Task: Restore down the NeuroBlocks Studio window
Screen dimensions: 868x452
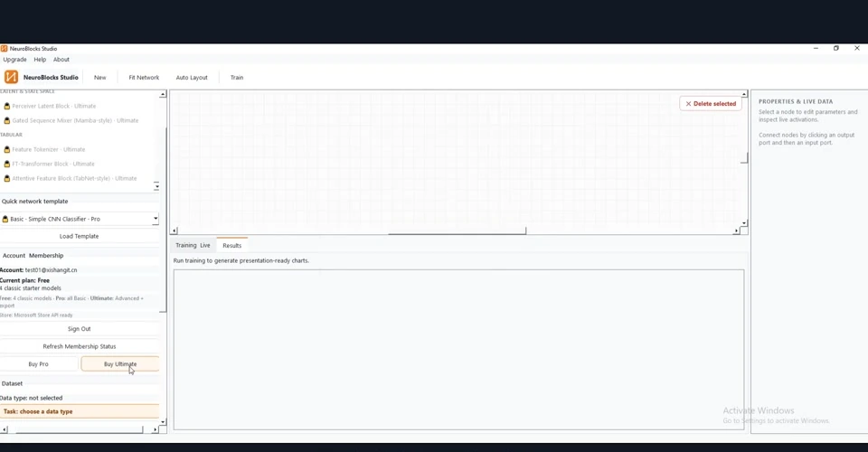Action: 835,48
